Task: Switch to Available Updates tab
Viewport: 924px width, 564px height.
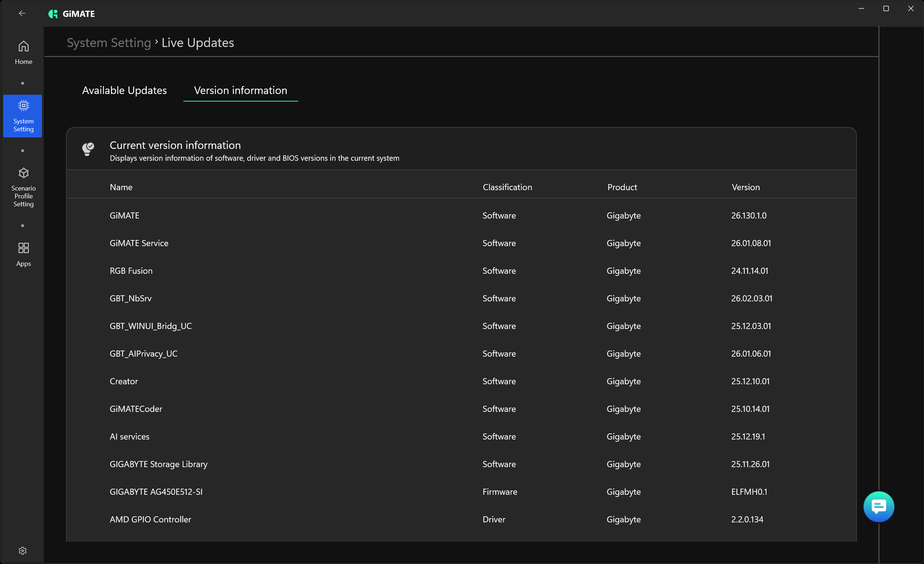Action: [125, 90]
